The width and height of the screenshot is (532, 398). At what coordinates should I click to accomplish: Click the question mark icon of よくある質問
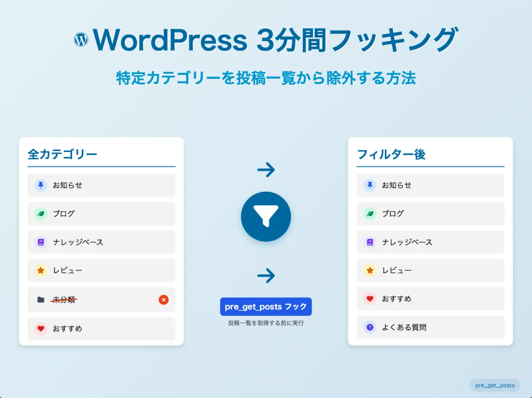pos(370,327)
